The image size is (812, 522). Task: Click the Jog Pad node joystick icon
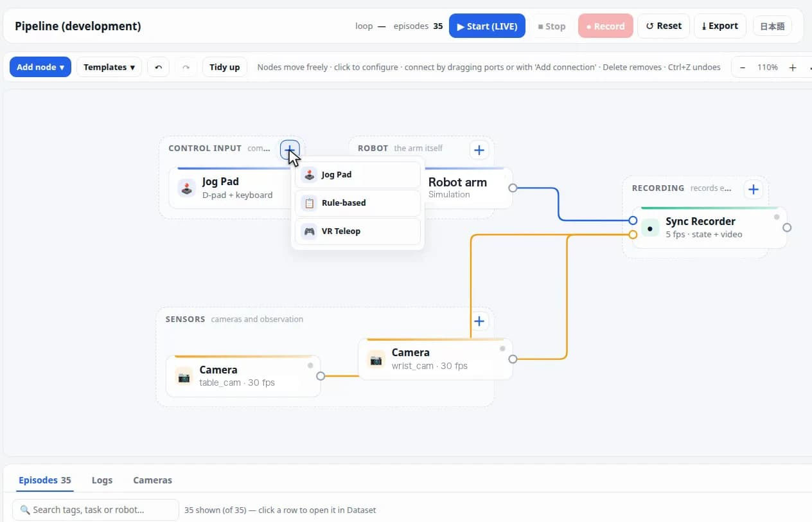(x=186, y=188)
